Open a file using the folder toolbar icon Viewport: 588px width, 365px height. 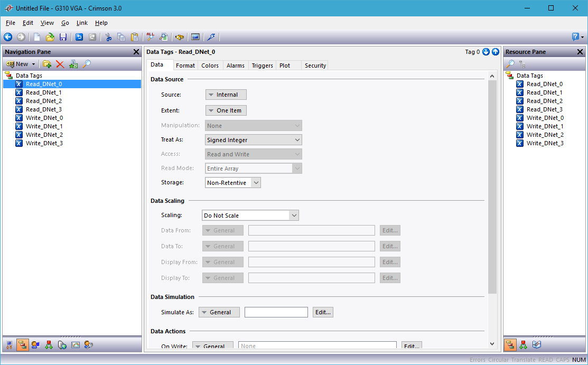(50, 37)
